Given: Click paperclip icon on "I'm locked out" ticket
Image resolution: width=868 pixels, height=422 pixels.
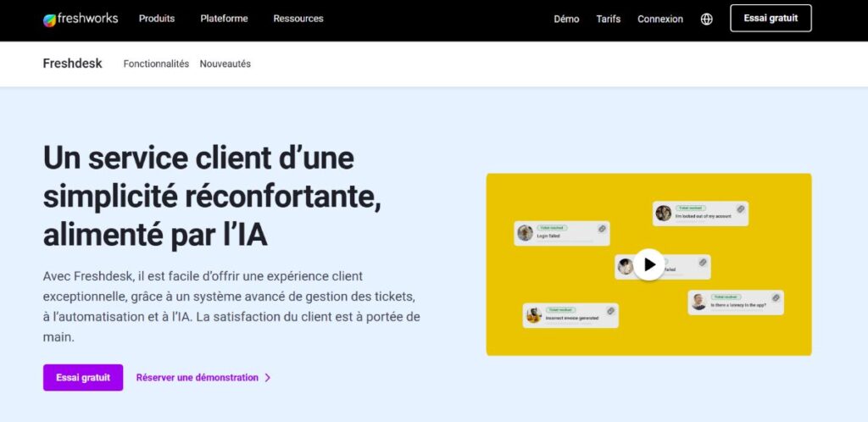Looking at the screenshot, I should (x=739, y=208).
